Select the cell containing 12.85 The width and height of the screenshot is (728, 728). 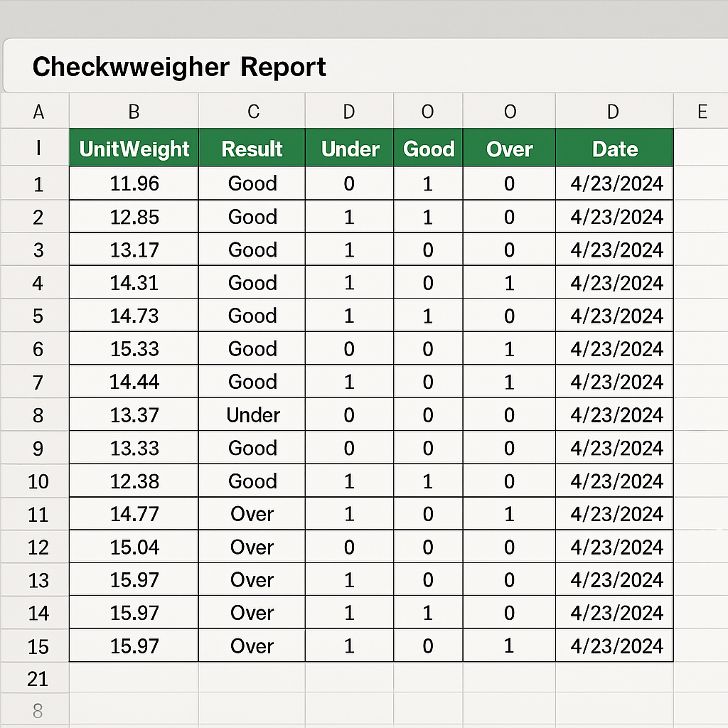click(134, 217)
